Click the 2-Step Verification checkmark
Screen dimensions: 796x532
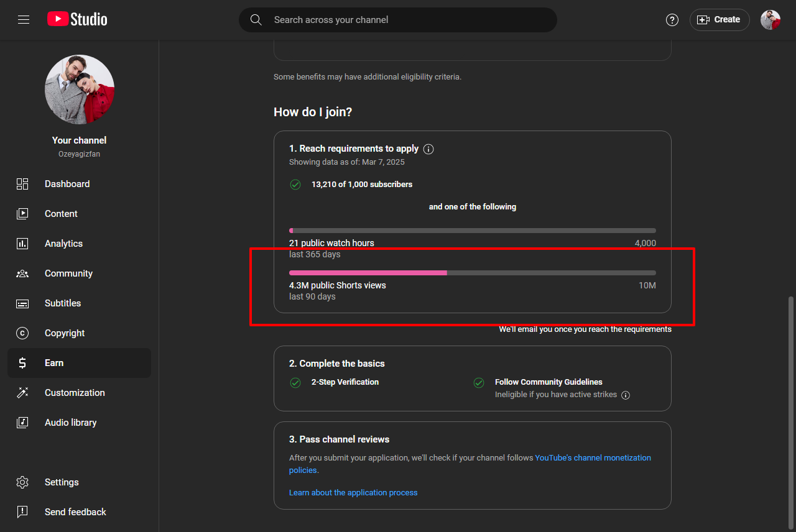pyautogui.click(x=295, y=383)
